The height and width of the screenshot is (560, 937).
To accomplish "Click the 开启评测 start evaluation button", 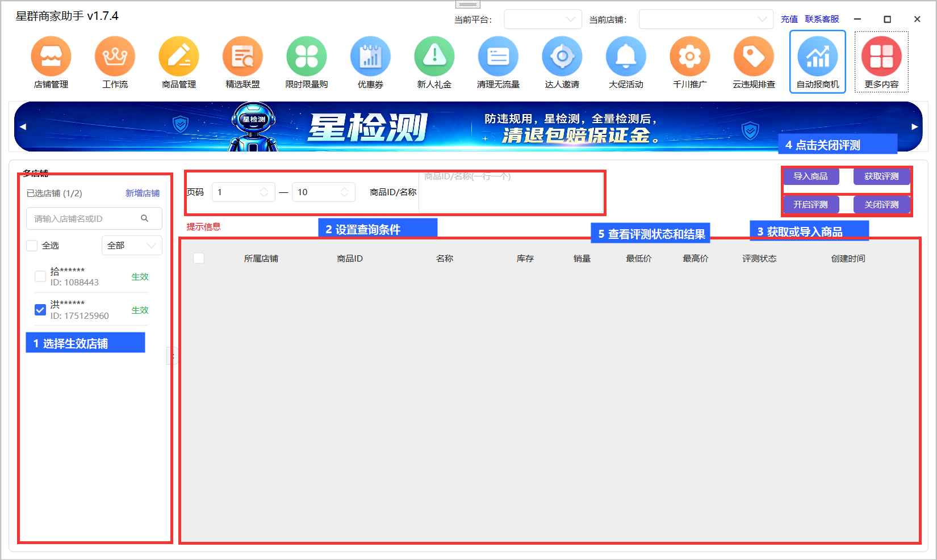I will click(x=810, y=205).
